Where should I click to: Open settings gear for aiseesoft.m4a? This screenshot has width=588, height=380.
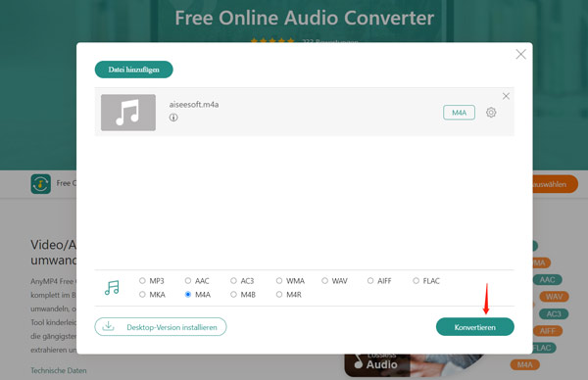(x=491, y=113)
